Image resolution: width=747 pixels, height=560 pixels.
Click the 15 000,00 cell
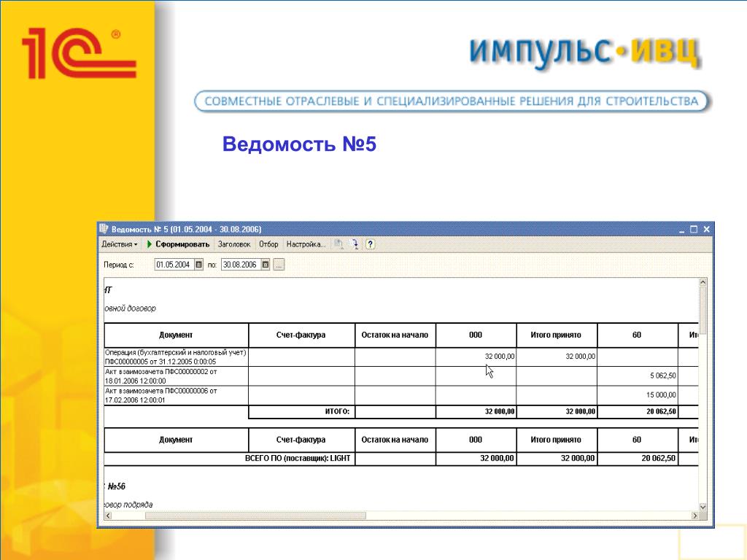[x=638, y=395]
